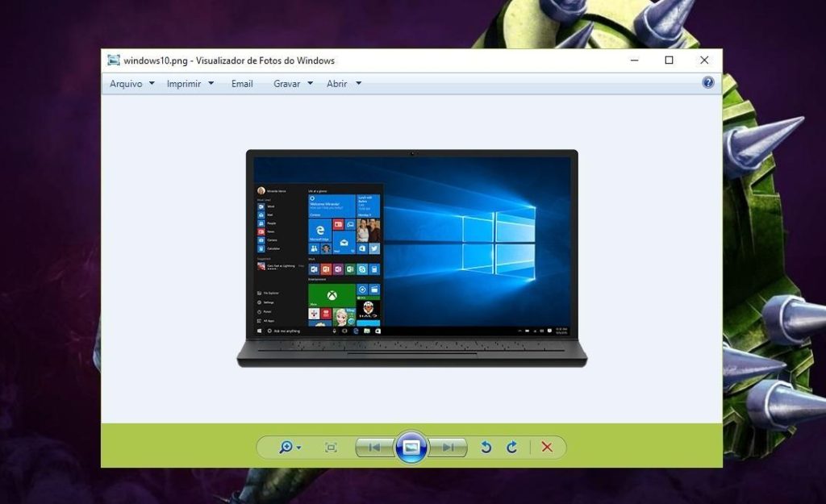
Task: Expand the Gravar dropdown arrow
Action: coord(311,83)
